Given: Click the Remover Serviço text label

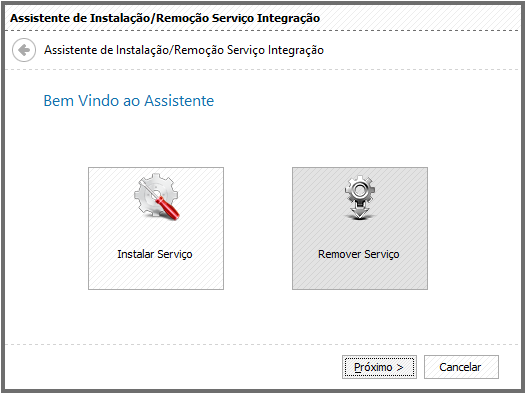Looking at the screenshot, I should click(359, 254).
